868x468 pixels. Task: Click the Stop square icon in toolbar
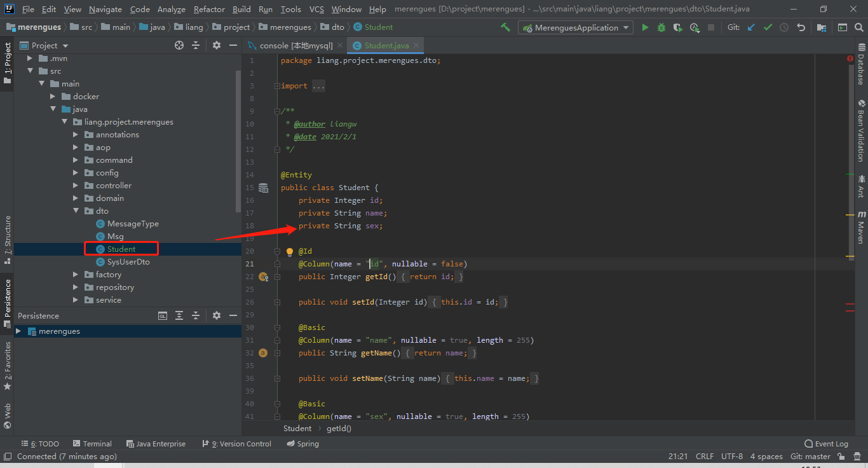[711, 27]
